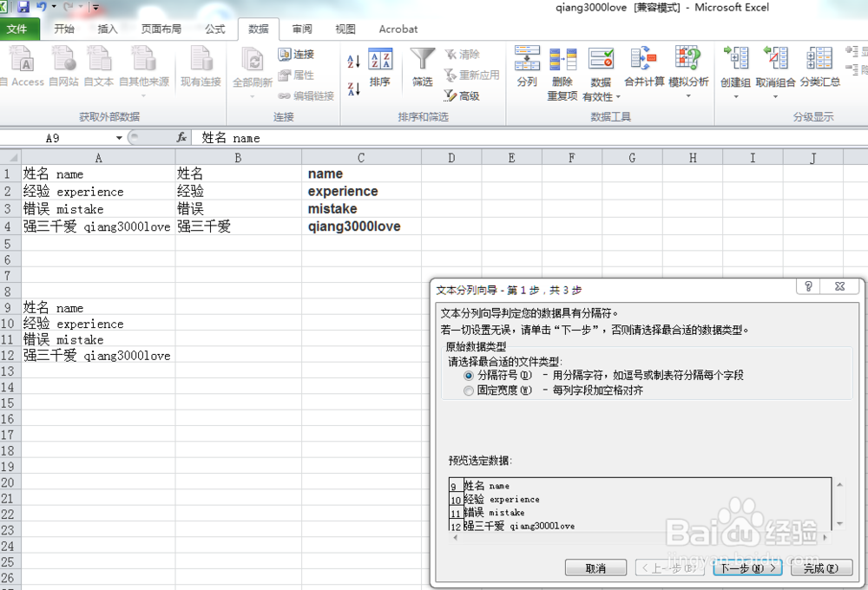Image resolution: width=868 pixels, height=590 pixels.
Task: Toggle the 筛选 filter funnel
Action: (x=423, y=68)
